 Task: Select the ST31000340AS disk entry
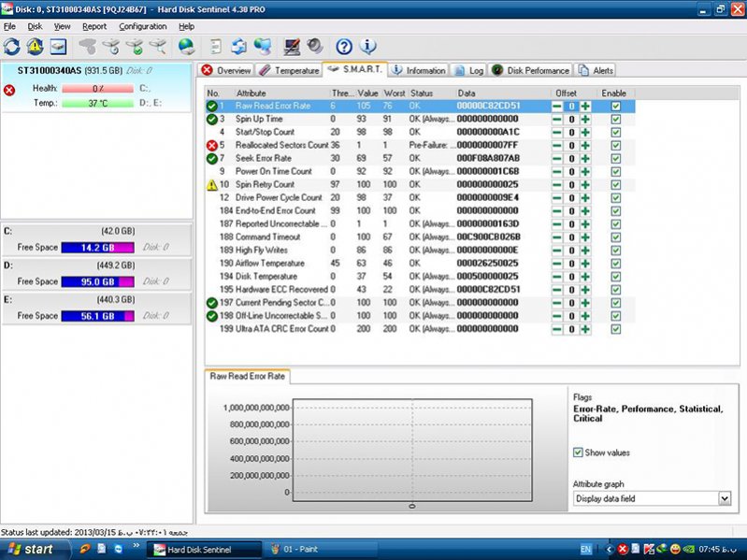(96, 87)
